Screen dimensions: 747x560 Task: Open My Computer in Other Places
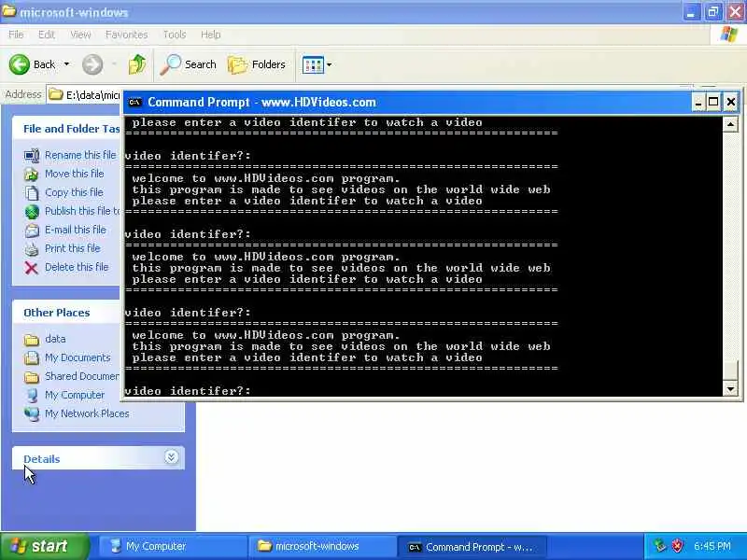75,395
